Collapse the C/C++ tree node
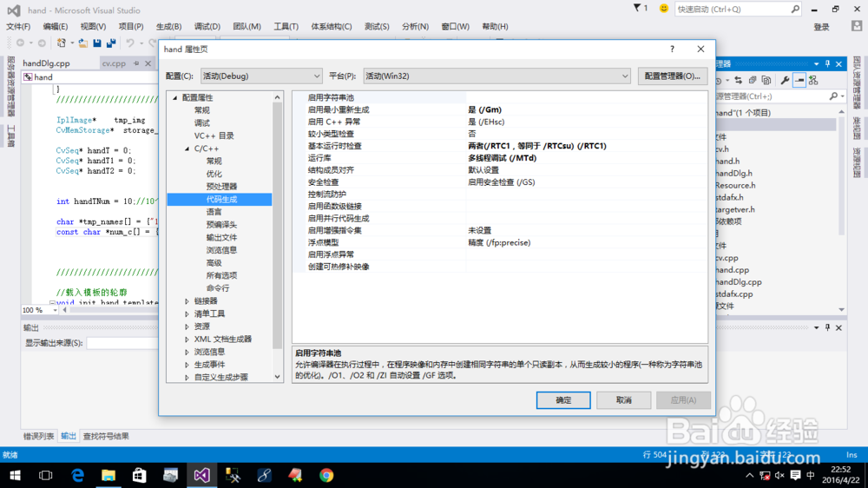This screenshot has width=868, height=488. (187, 148)
